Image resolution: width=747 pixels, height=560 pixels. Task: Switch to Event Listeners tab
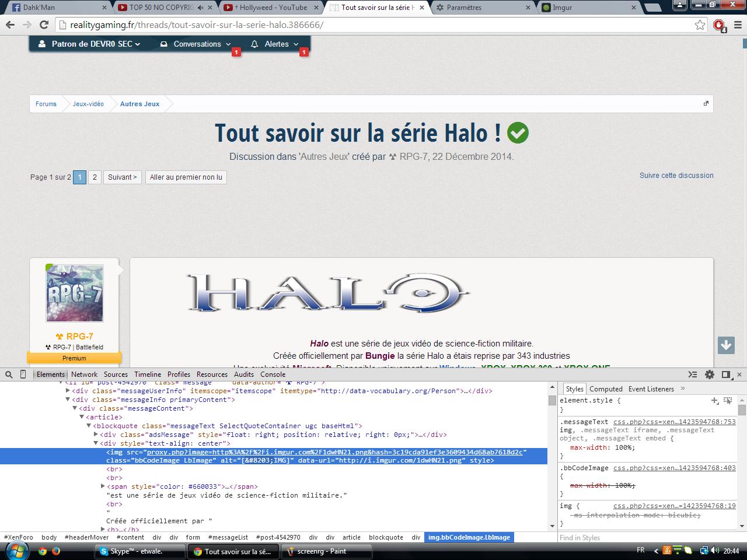click(x=651, y=389)
